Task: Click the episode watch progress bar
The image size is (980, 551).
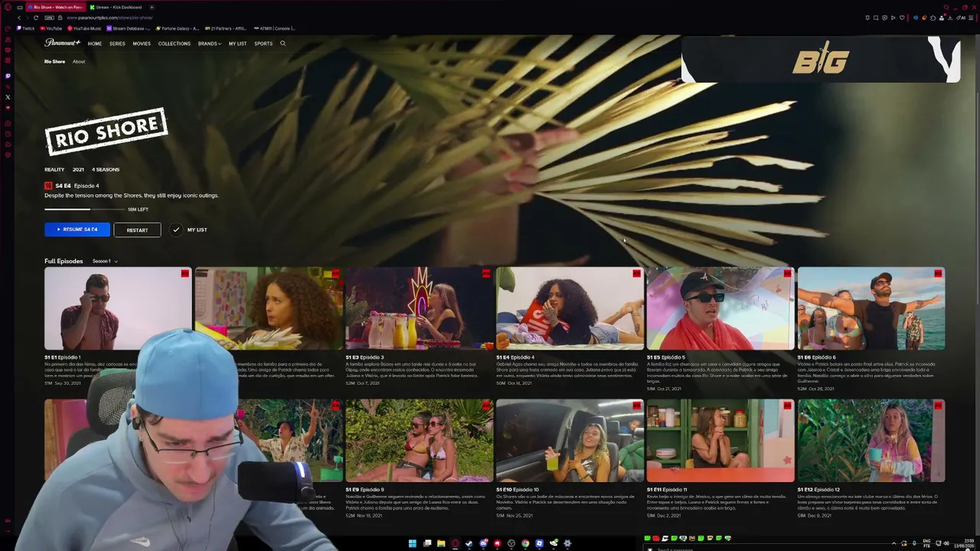Action: point(84,209)
